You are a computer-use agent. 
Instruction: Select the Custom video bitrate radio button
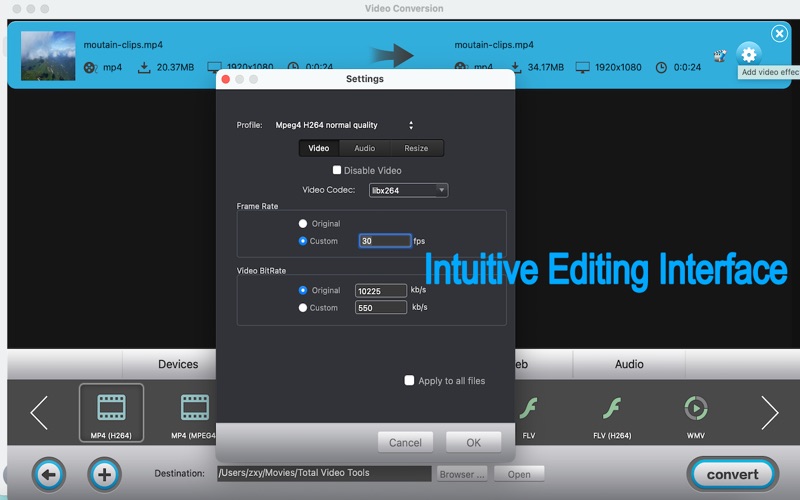pos(303,308)
